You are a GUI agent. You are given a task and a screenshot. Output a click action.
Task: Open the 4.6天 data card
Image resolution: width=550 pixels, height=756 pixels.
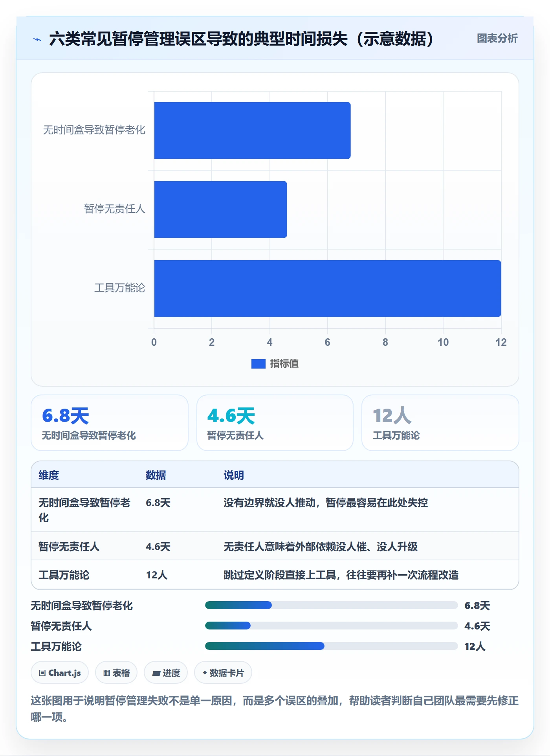pos(275,423)
